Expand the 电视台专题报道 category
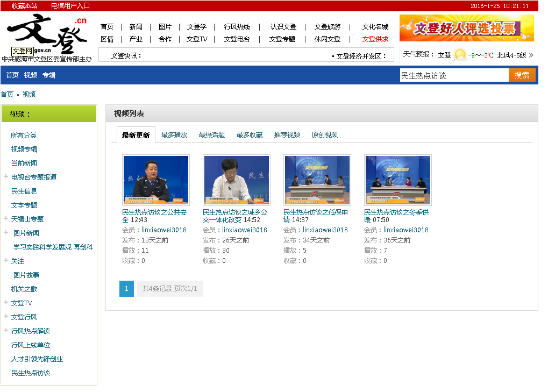Screen dimensions: 555x392 coord(6,177)
